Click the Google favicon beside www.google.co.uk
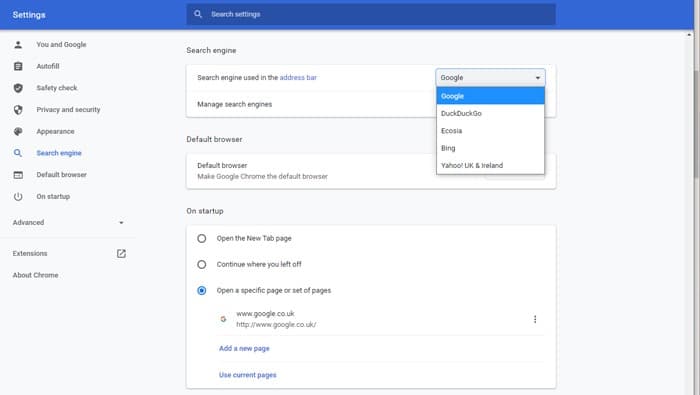700x395 pixels. pos(223,319)
